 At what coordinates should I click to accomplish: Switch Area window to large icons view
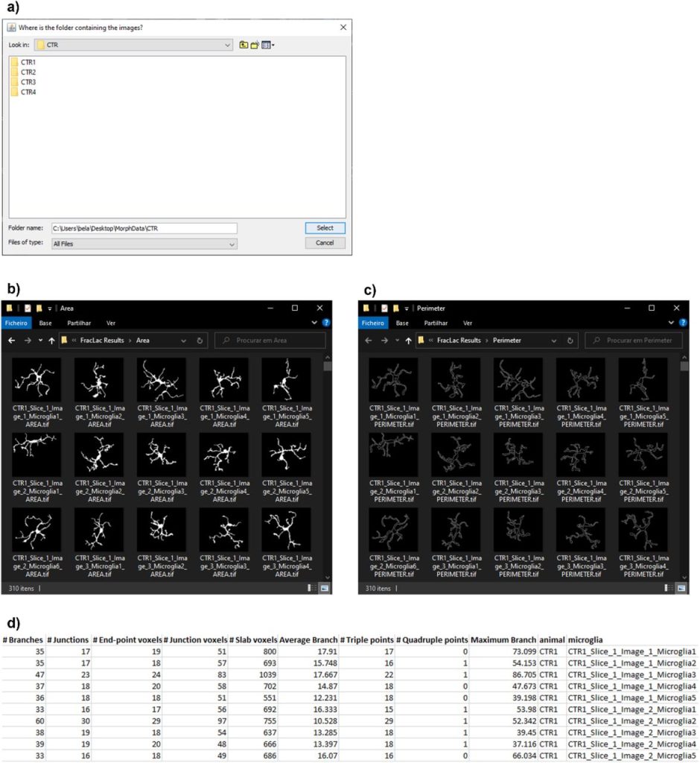coord(325,588)
